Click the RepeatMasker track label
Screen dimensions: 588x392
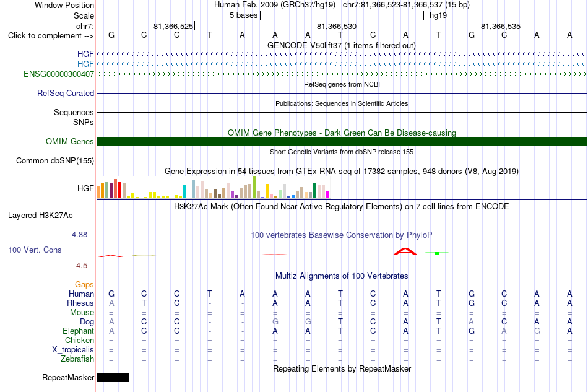click(x=68, y=377)
